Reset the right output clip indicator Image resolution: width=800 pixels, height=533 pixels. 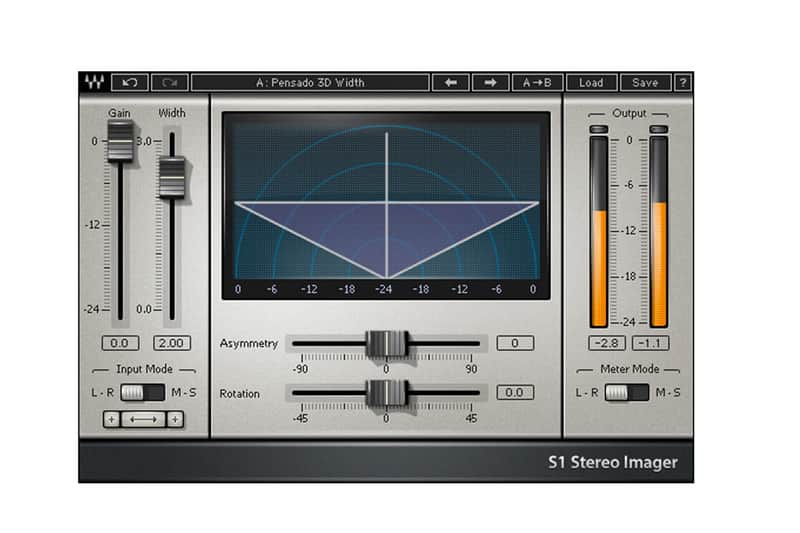tap(659, 130)
